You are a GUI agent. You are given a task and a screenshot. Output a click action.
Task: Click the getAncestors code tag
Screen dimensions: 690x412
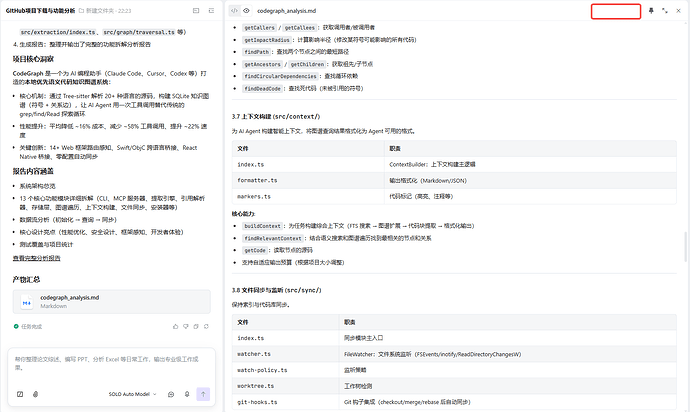[262, 64]
